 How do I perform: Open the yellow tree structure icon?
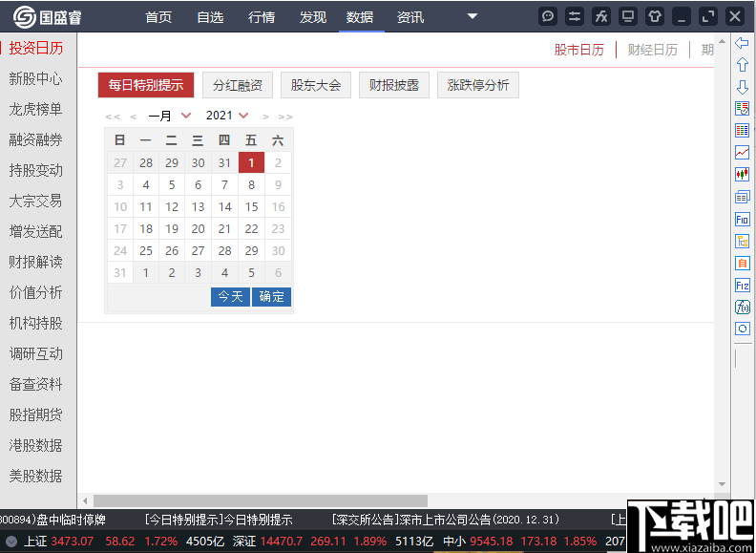(x=742, y=242)
